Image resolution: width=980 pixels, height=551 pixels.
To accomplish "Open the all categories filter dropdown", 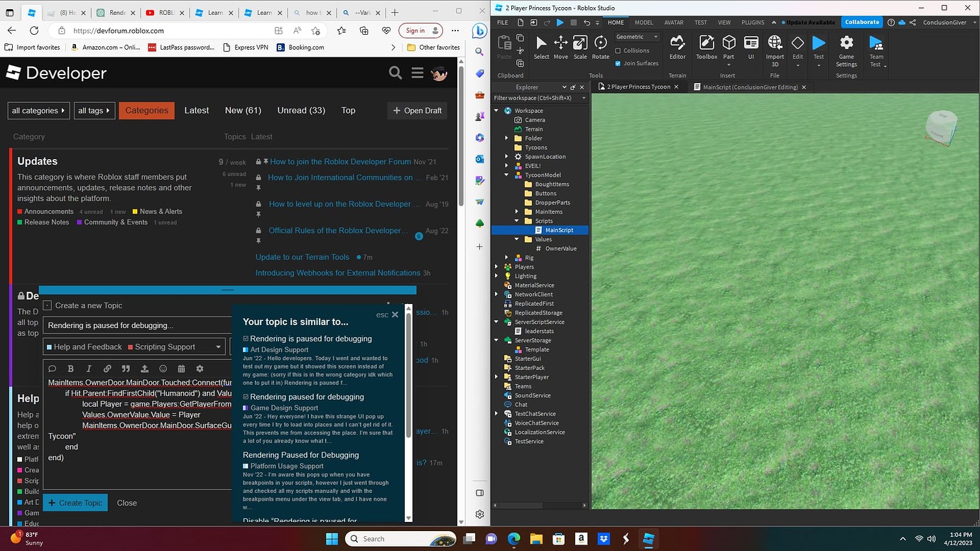I will pyautogui.click(x=39, y=111).
